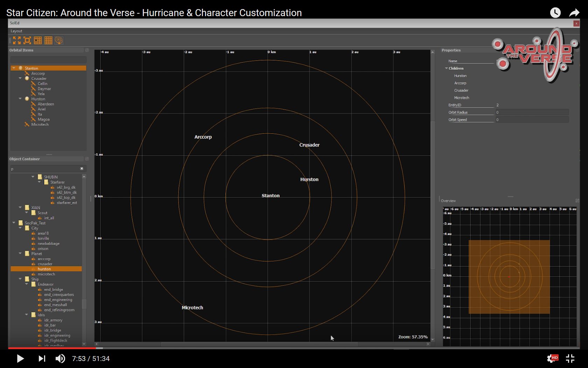Click the grid with marker toolbar icon
588x368 pixels.
click(x=38, y=40)
